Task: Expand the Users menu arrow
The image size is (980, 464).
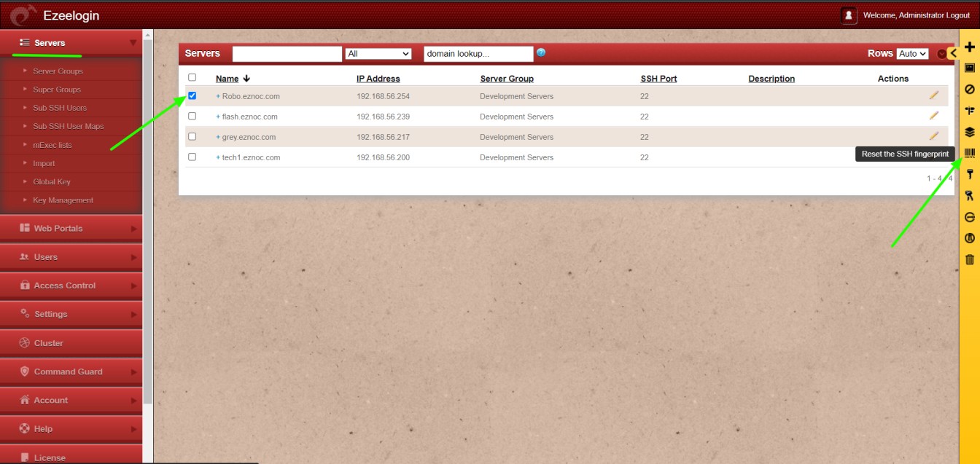Action: point(133,257)
